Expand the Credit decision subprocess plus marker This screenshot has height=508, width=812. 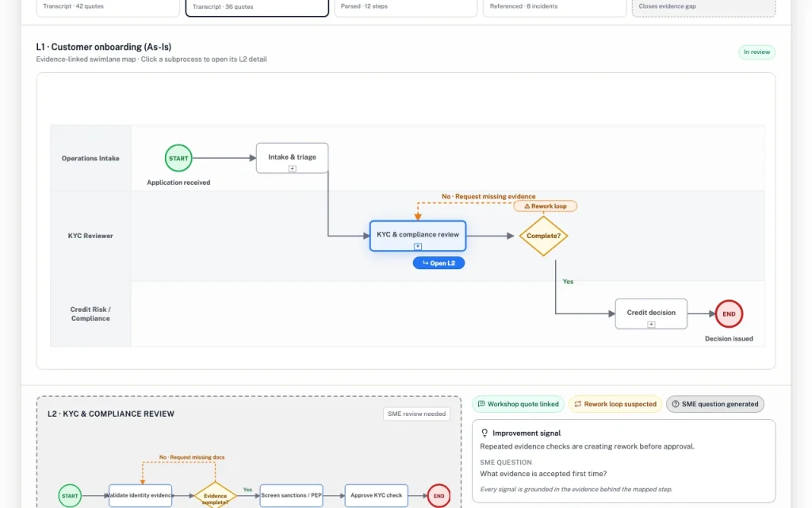click(x=651, y=325)
